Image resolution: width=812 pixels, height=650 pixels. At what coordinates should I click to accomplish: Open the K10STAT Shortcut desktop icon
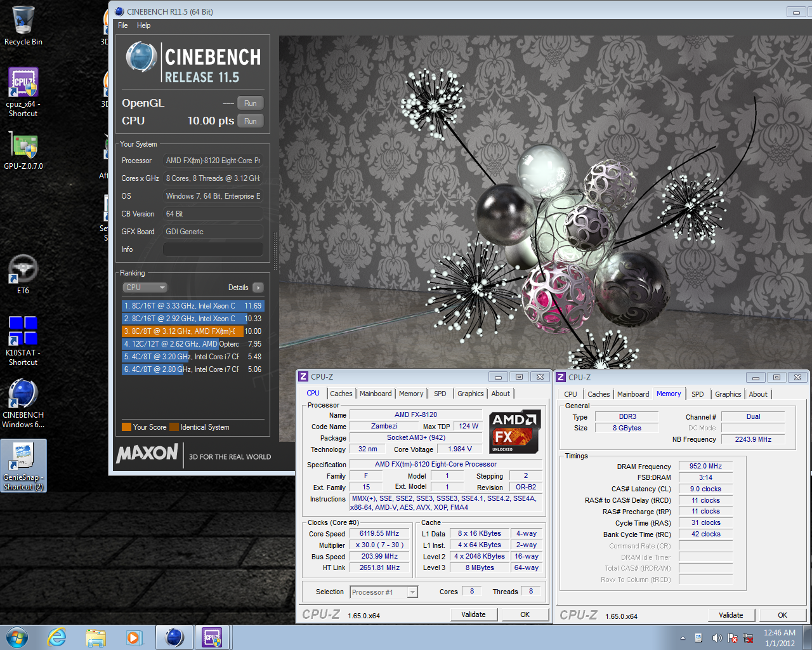(x=23, y=340)
